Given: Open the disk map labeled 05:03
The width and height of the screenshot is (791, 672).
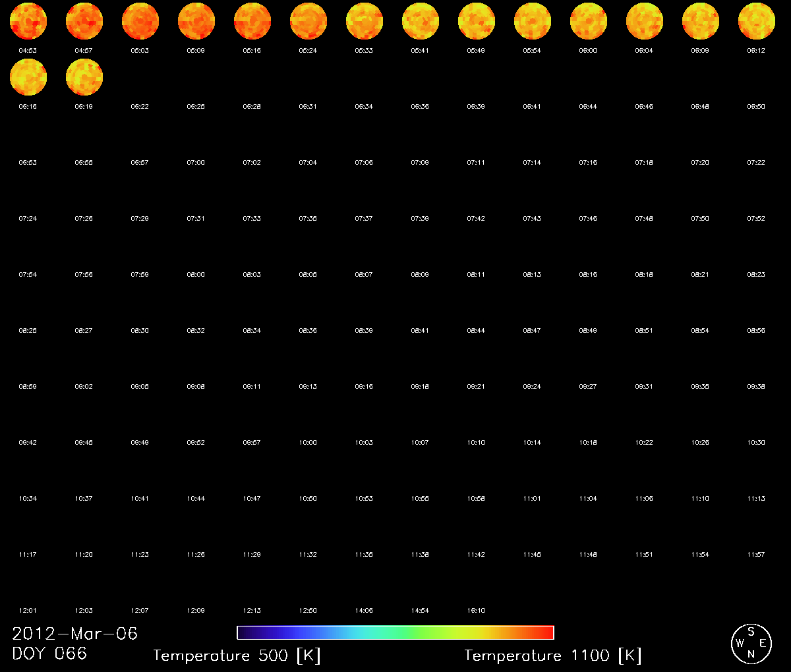Looking at the screenshot, I should pos(140,21).
